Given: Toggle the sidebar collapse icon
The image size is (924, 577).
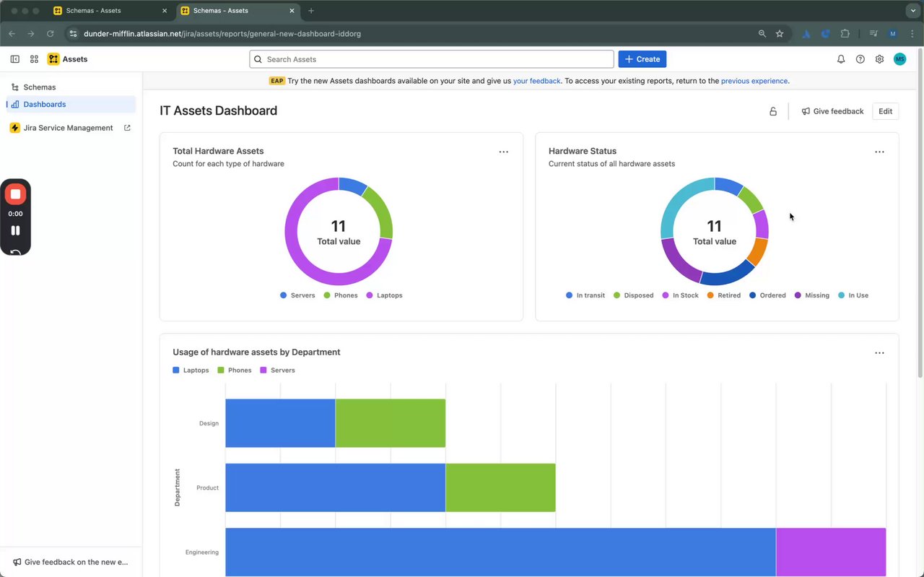Looking at the screenshot, I should pyautogui.click(x=14, y=59).
